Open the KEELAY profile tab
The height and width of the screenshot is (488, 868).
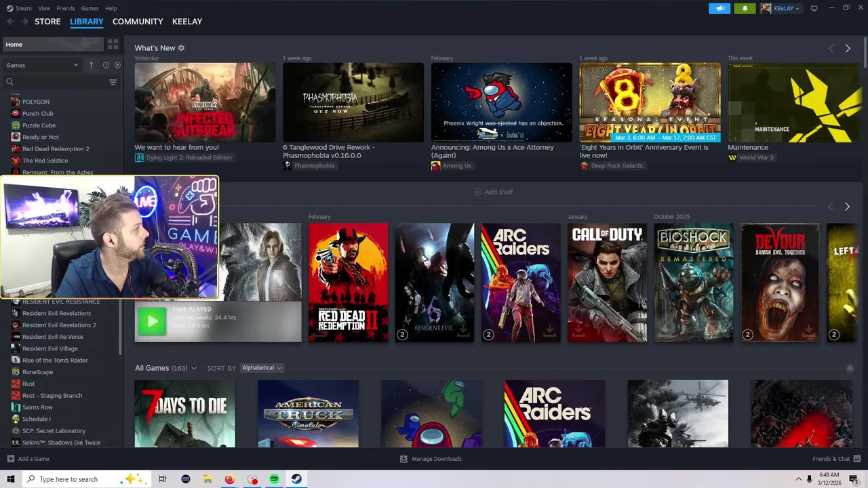point(187,22)
